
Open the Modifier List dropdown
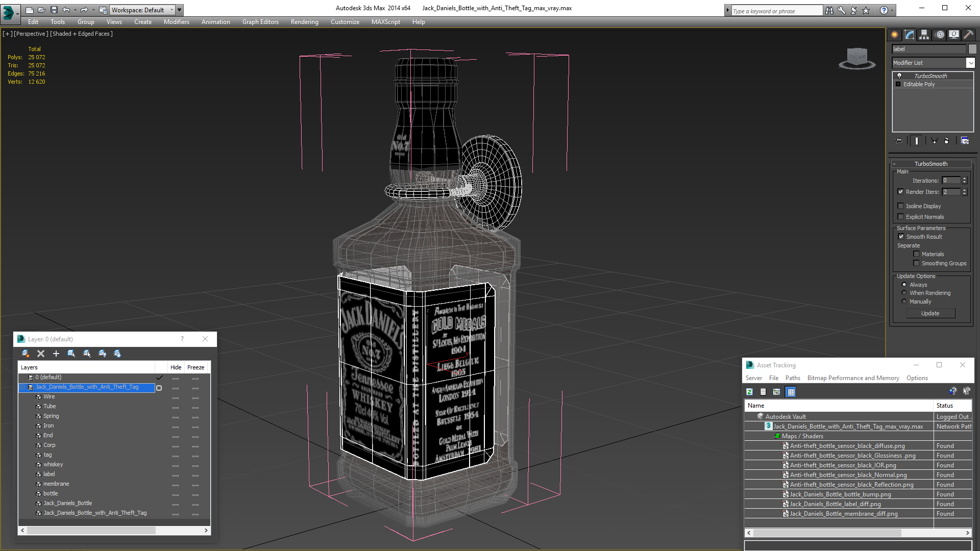[970, 63]
